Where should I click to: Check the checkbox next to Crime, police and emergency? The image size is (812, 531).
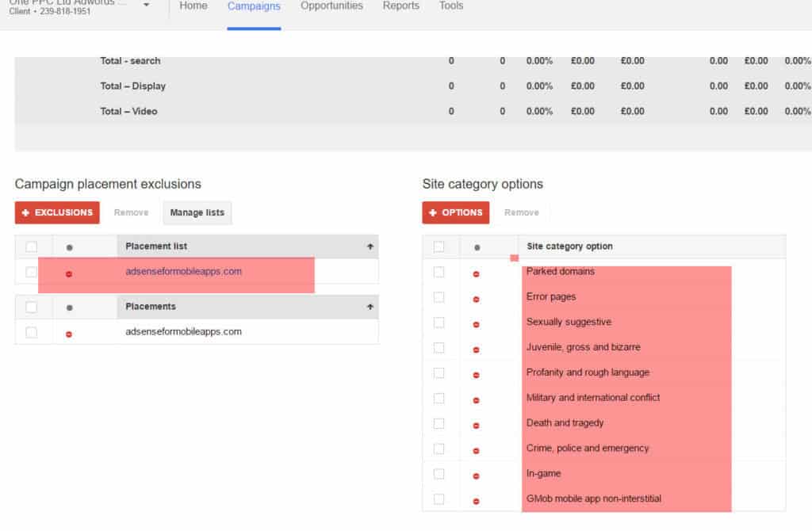tap(439, 449)
